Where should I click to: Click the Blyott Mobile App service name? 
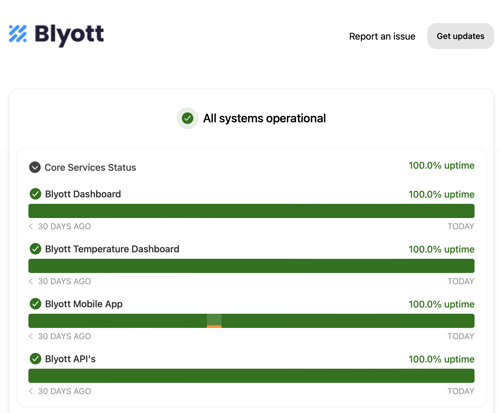click(84, 304)
